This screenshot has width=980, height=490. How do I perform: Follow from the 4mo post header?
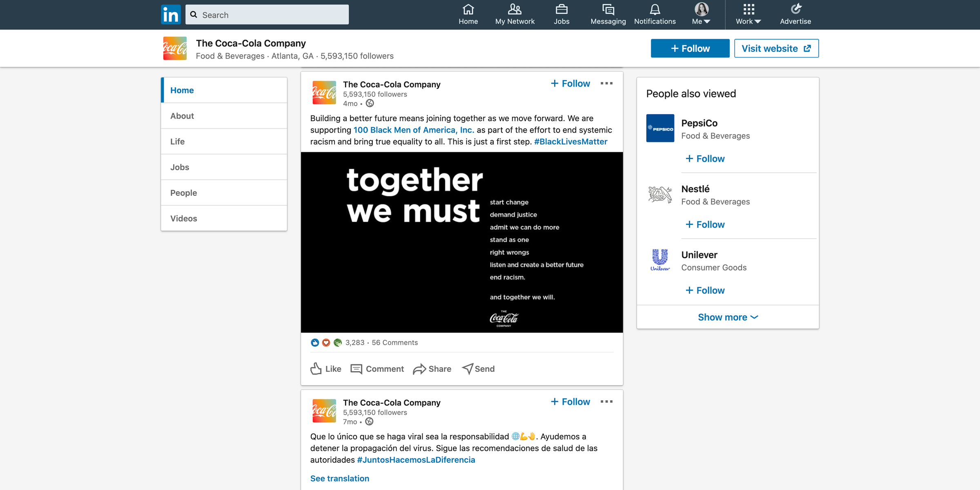pos(570,84)
